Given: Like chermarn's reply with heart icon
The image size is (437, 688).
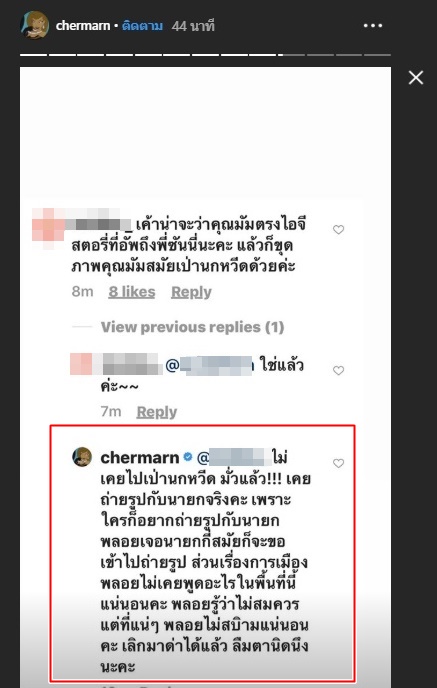Looking at the screenshot, I should [x=338, y=463].
